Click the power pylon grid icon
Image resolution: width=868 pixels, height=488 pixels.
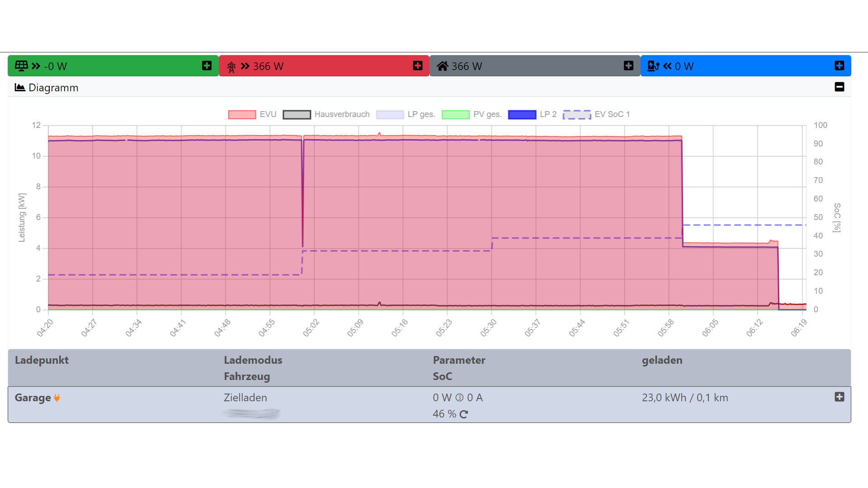click(x=231, y=67)
